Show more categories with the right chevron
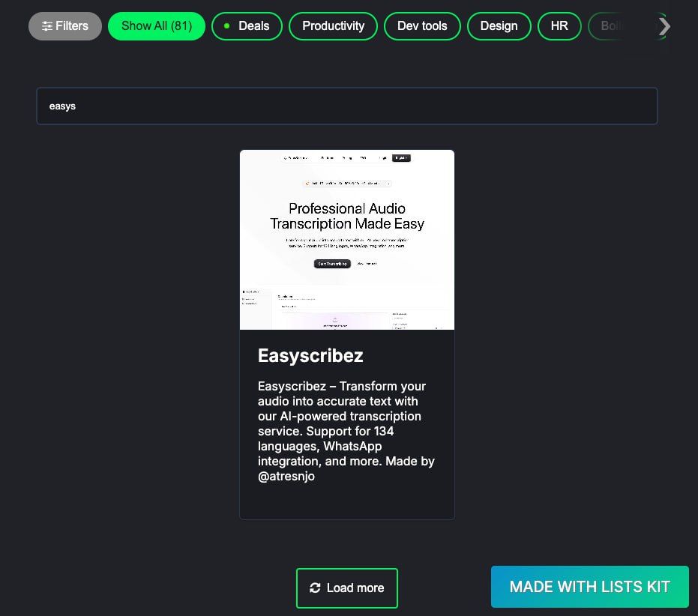Image resolution: width=698 pixels, height=616 pixels. point(664,26)
